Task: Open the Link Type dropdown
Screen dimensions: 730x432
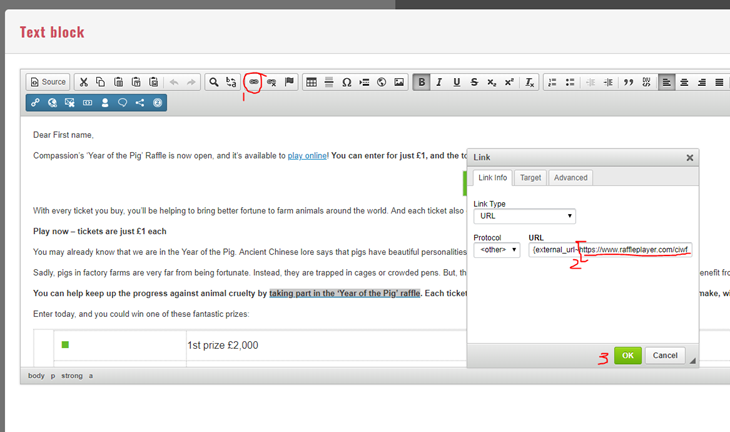Action: pyautogui.click(x=524, y=216)
